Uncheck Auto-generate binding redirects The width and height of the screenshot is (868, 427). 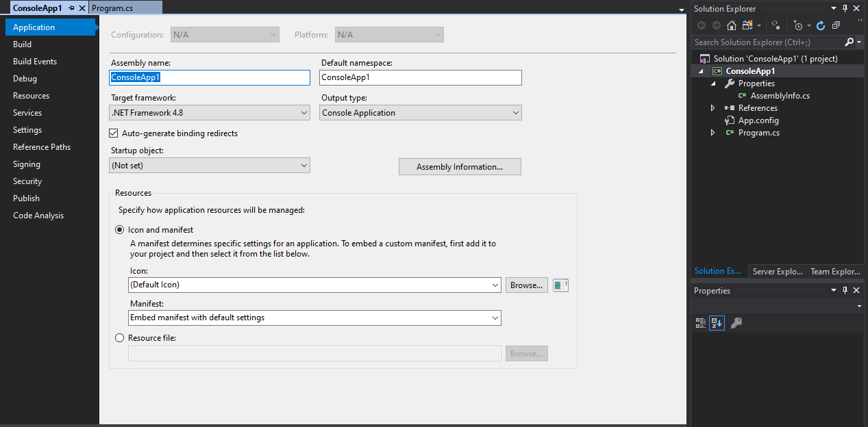click(x=114, y=133)
